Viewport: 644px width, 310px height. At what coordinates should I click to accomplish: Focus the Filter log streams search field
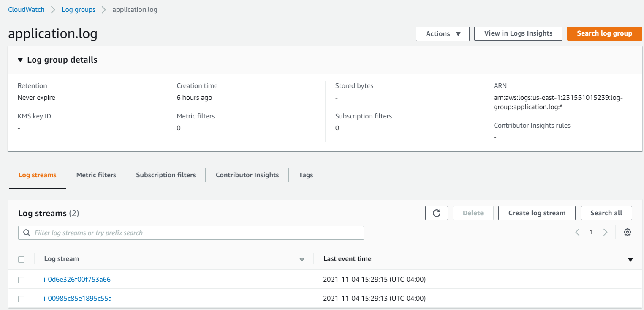point(191,233)
